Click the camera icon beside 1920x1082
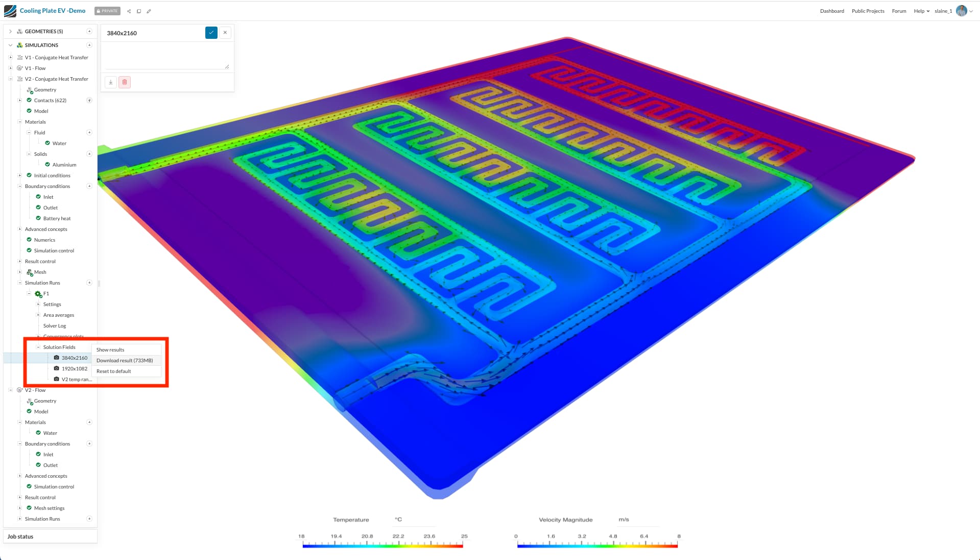The height and width of the screenshot is (560, 980). (x=56, y=368)
